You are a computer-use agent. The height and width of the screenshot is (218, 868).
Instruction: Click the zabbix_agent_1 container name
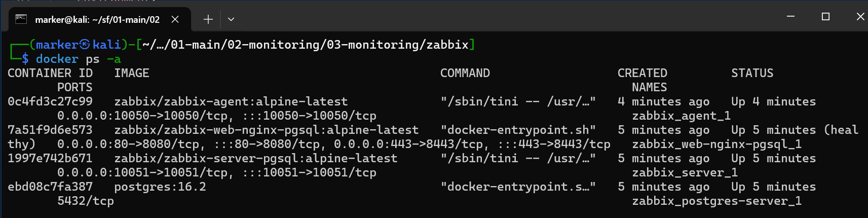pyautogui.click(x=681, y=116)
